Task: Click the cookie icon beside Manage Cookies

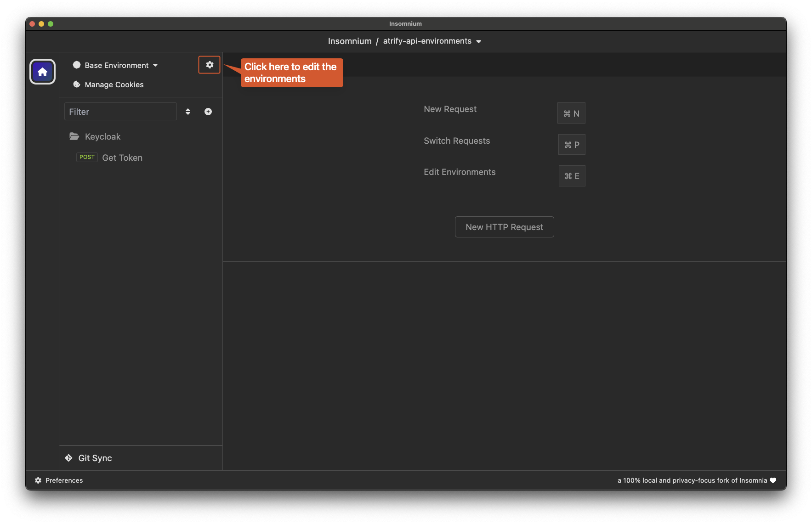Action: click(77, 85)
